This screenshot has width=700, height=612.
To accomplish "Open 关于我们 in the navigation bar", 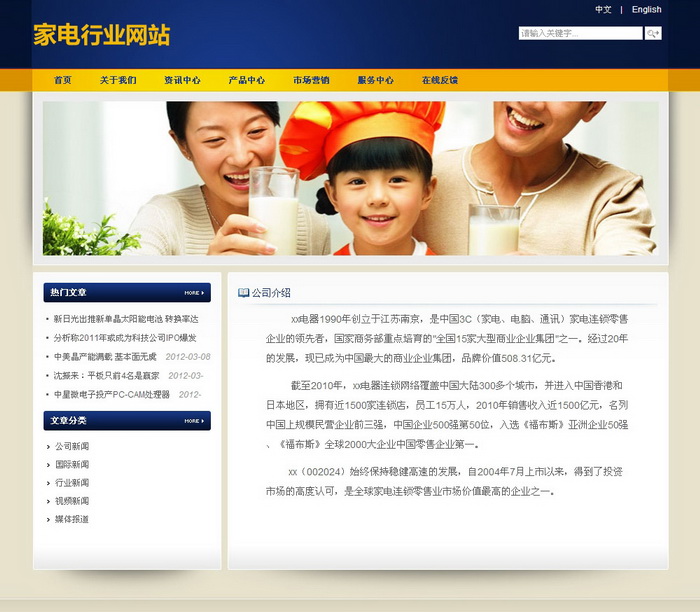I will [118, 80].
